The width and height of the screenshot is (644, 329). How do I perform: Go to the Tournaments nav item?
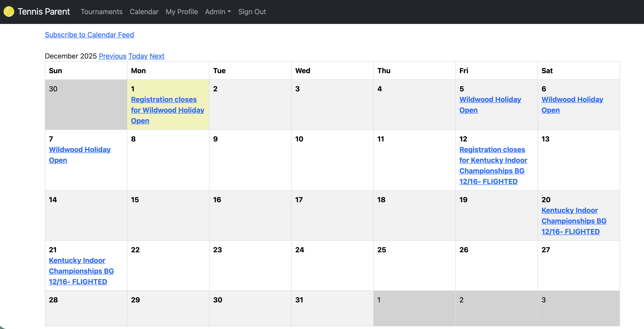(x=101, y=12)
